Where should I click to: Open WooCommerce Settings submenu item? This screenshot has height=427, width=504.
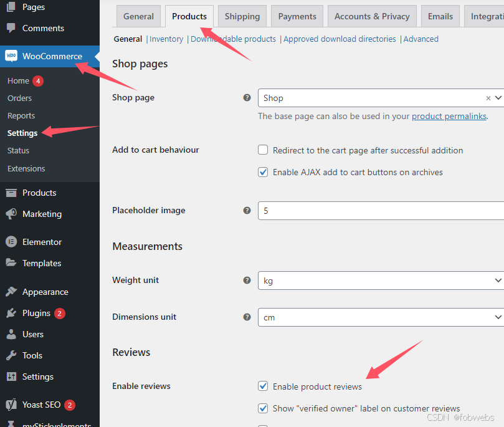pyautogui.click(x=22, y=133)
